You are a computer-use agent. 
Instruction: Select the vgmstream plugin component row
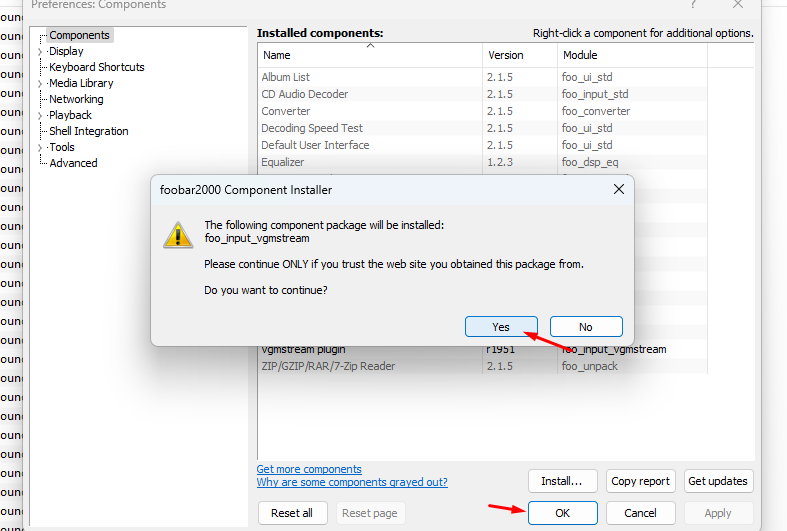(x=482, y=350)
